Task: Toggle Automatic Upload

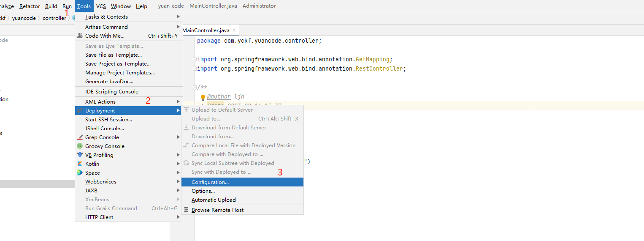Action: click(x=242, y=200)
